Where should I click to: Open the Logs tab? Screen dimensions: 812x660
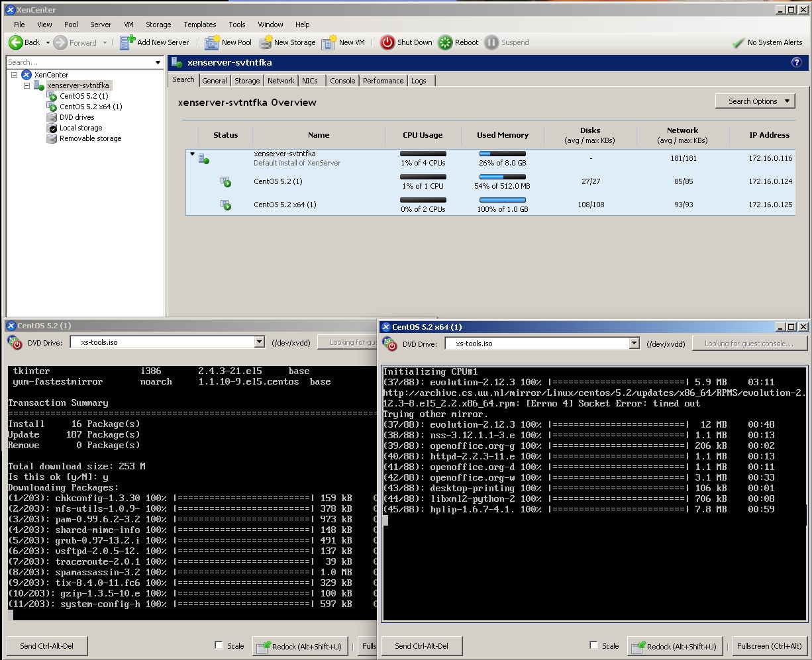click(421, 81)
